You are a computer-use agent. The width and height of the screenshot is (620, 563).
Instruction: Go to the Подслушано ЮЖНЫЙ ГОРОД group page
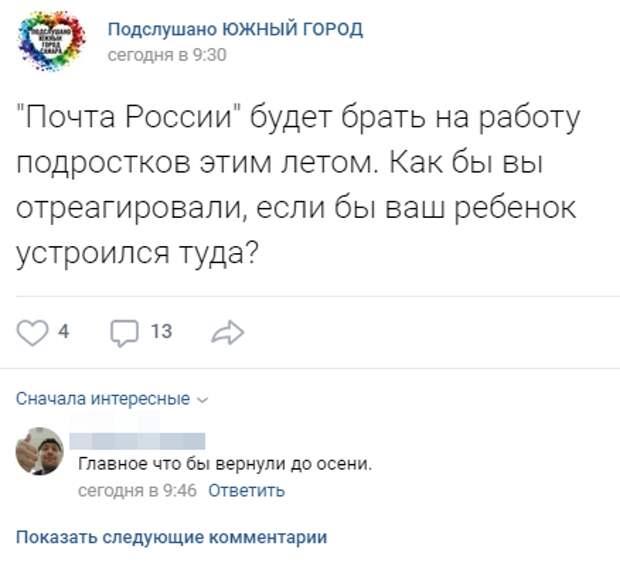click(235, 29)
